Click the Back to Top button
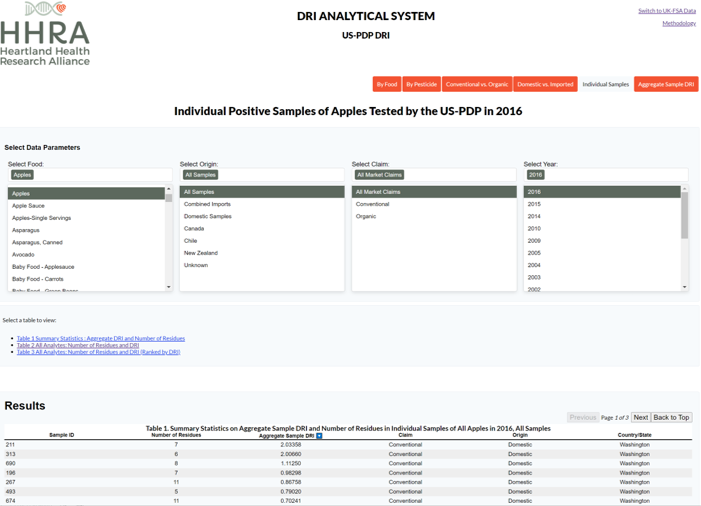701x506 pixels. click(671, 417)
